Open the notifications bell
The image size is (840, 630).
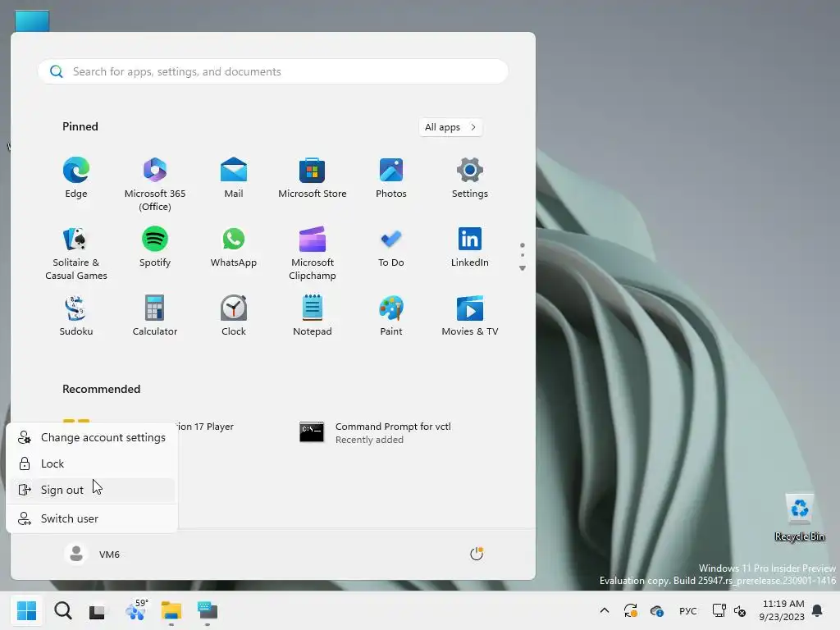tap(817, 610)
